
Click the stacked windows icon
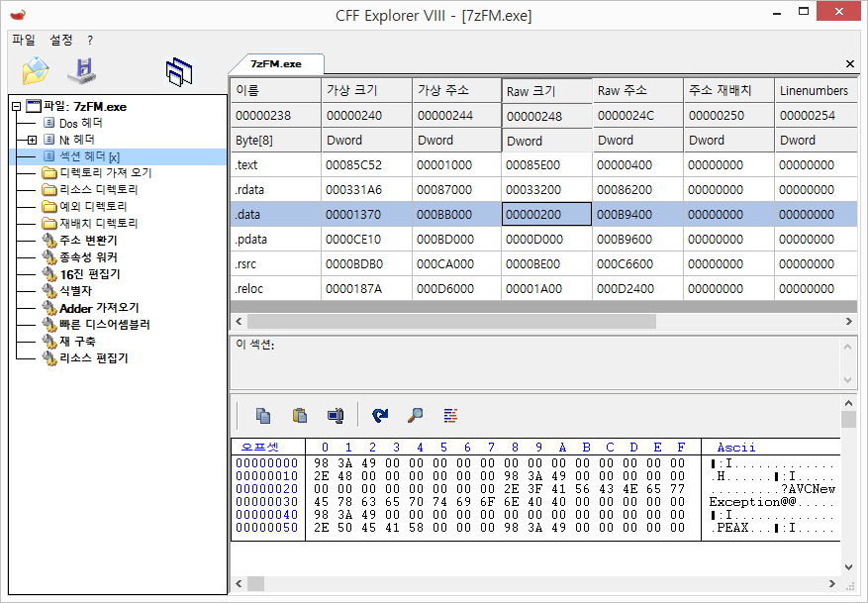coord(179,72)
